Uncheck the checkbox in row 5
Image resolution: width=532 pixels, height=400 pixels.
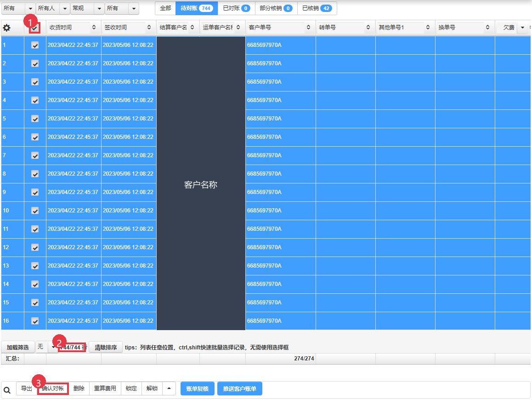[x=35, y=119]
